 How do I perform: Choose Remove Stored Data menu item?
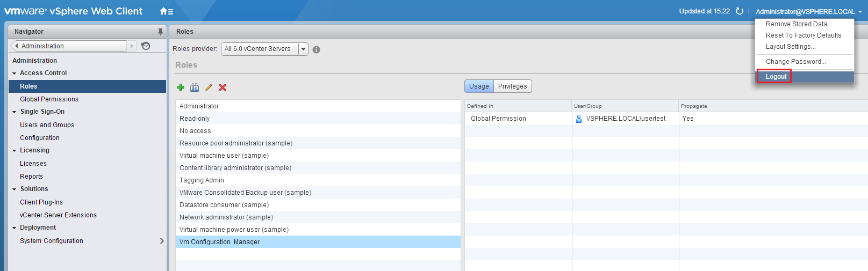[x=804, y=24]
